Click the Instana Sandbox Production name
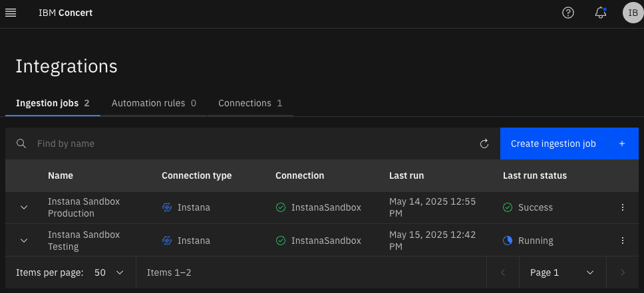Image resolution: width=644 pixels, height=293 pixels. click(x=84, y=208)
